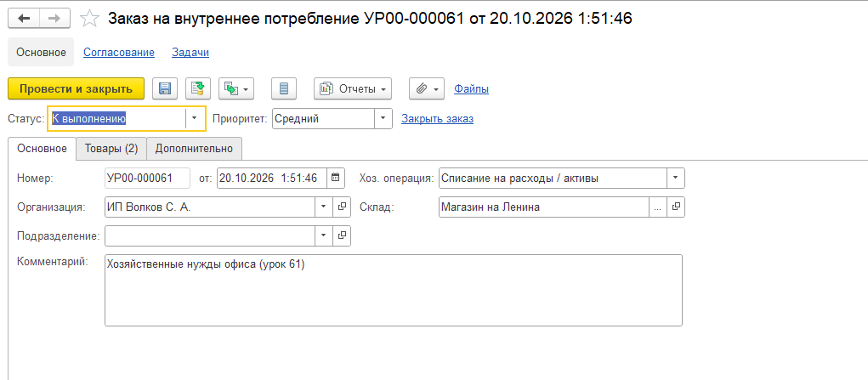Image resolution: width=868 pixels, height=380 pixels.
Task: Switch to the Согласование section
Action: tap(119, 53)
